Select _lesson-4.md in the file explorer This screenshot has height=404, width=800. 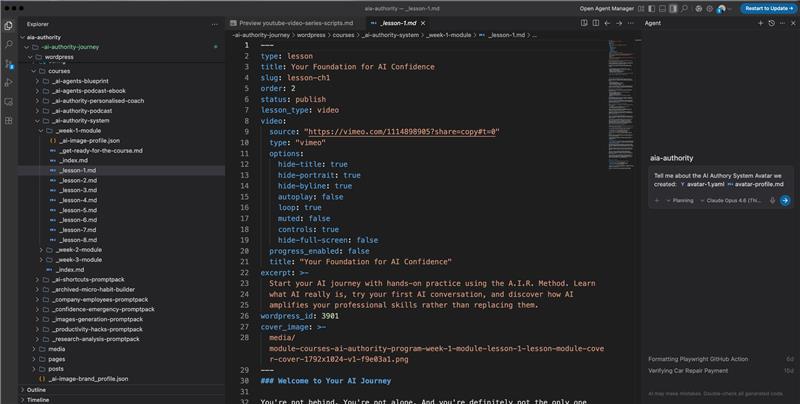pos(77,200)
